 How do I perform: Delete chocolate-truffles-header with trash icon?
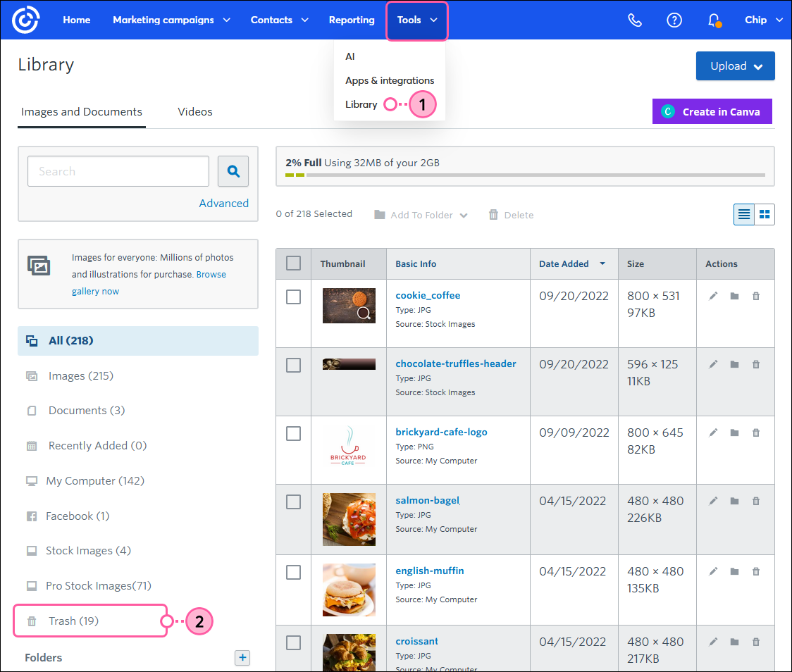point(756,364)
